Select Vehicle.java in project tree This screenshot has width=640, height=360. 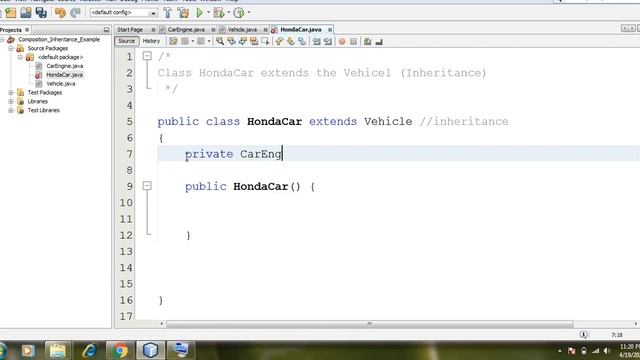point(60,84)
